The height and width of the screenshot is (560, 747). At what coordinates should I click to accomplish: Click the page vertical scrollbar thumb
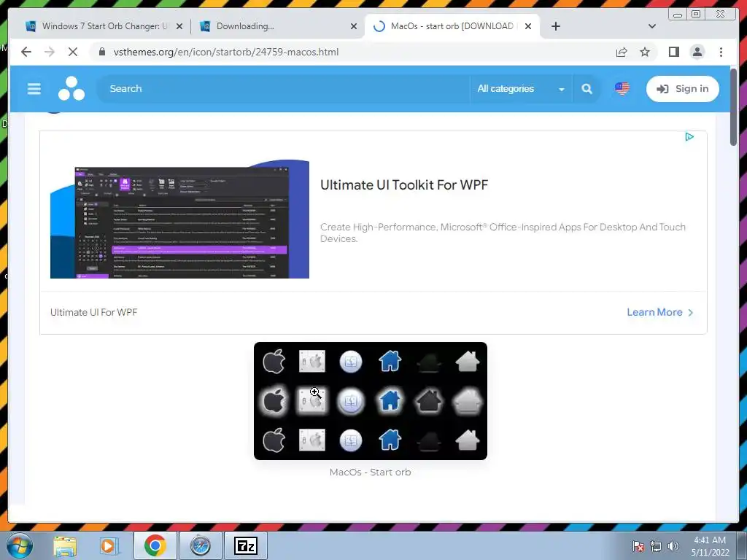coord(734,106)
